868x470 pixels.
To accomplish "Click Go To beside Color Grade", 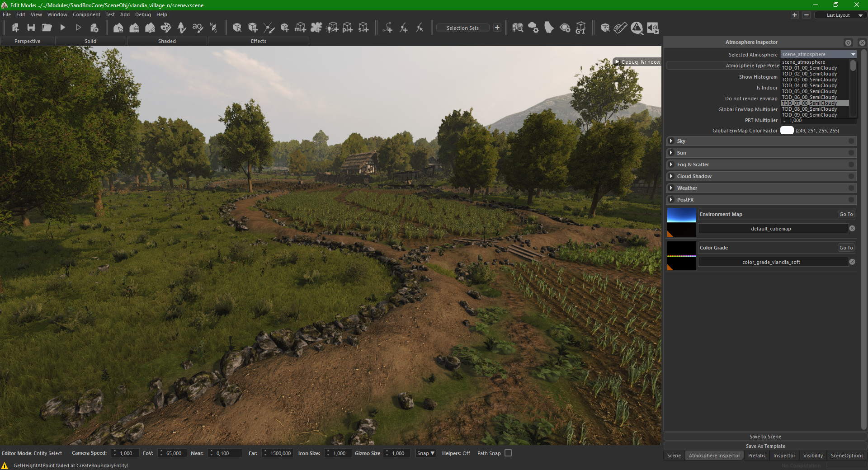I will pyautogui.click(x=846, y=248).
